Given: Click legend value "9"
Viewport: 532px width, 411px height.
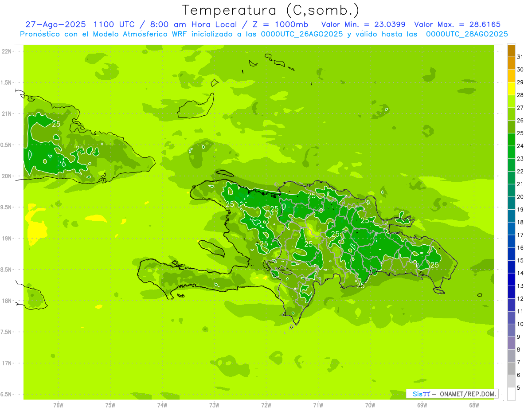Looking at the screenshot, I should (x=519, y=337).
